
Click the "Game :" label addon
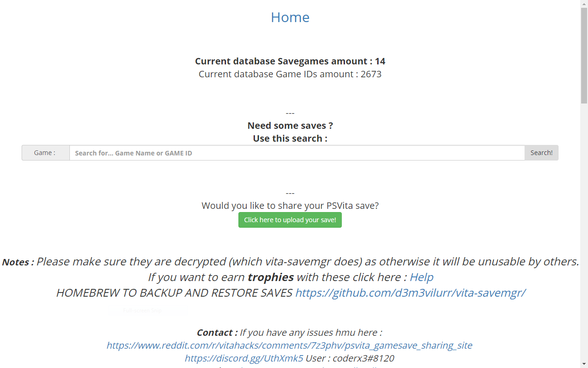[x=45, y=153]
